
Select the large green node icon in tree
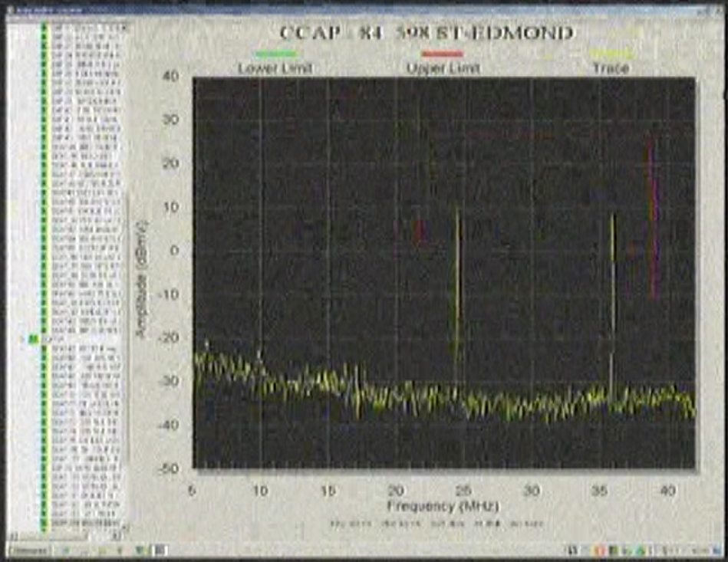click(33, 340)
